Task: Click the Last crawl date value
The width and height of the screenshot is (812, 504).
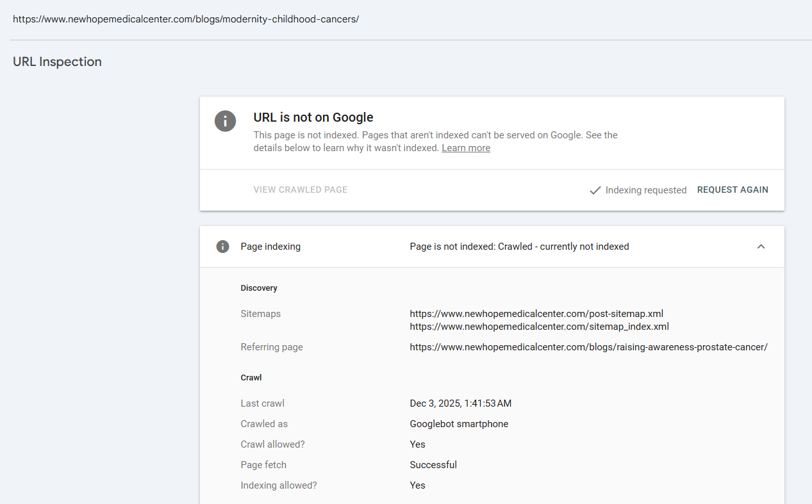Action: click(x=460, y=403)
